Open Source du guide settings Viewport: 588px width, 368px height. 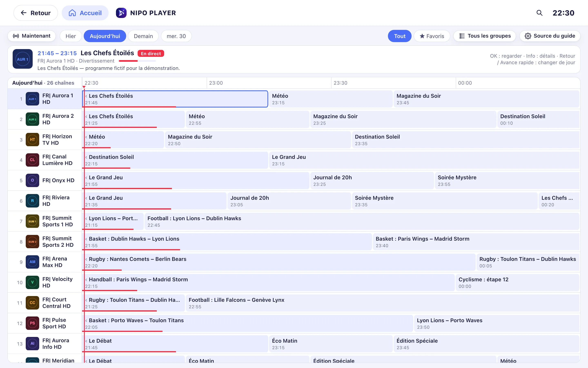point(550,36)
